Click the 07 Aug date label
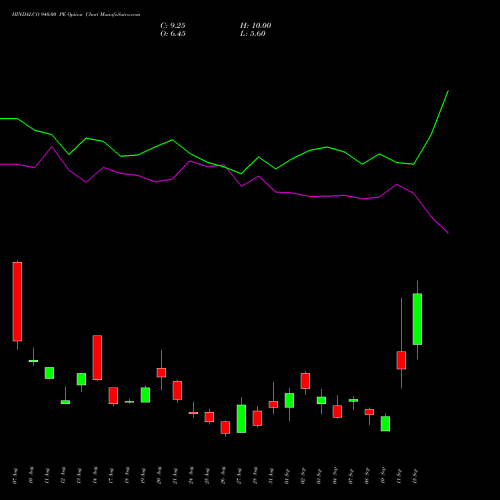 tap(15, 476)
